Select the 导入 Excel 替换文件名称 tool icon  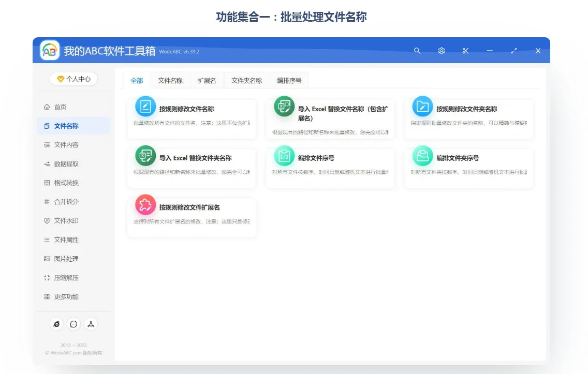coord(284,107)
